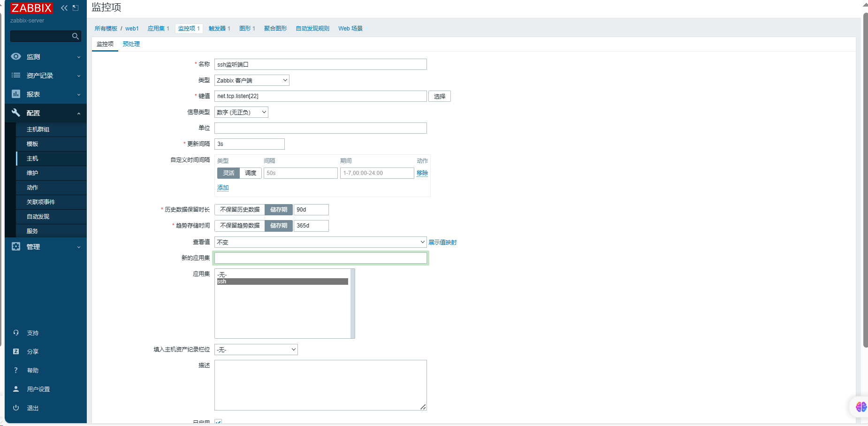
Task: Select ssh in 应用集 list
Action: point(282,281)
